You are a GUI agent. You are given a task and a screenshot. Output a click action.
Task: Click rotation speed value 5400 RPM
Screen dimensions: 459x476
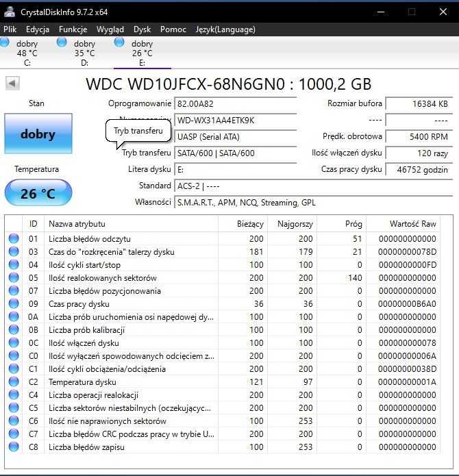[x=419, y=136]
